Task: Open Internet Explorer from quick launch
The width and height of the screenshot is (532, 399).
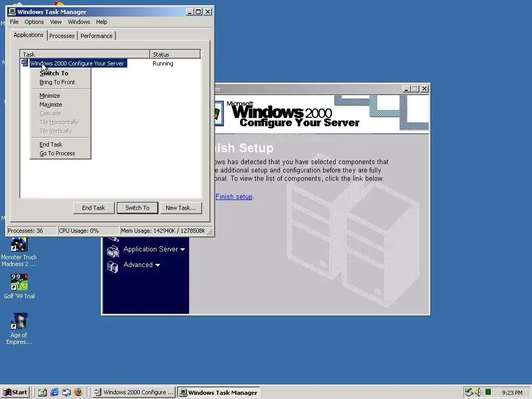Action: click(x=55, y=392)
